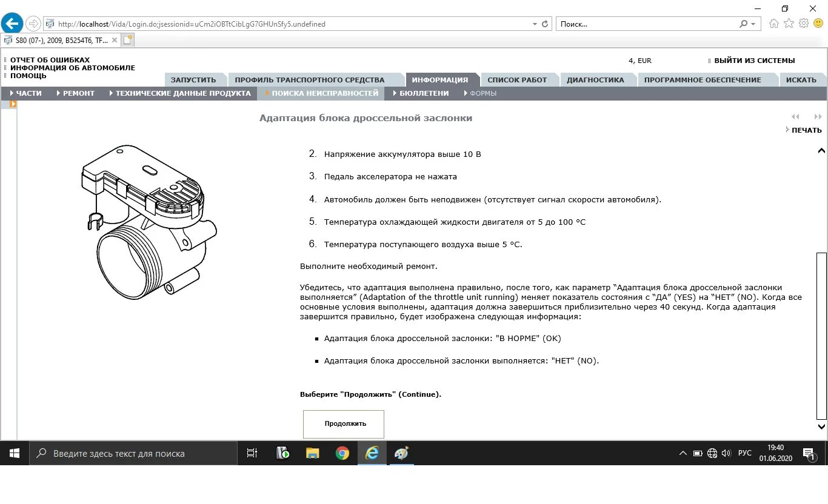Click ПЕЧАТЬ to print the page
Viewport: 828px width, 504px height.
coord(806,130)
